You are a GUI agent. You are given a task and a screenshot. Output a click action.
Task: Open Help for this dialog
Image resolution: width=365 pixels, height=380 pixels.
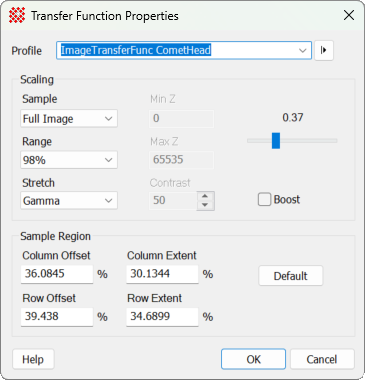(x=33, y=359)
